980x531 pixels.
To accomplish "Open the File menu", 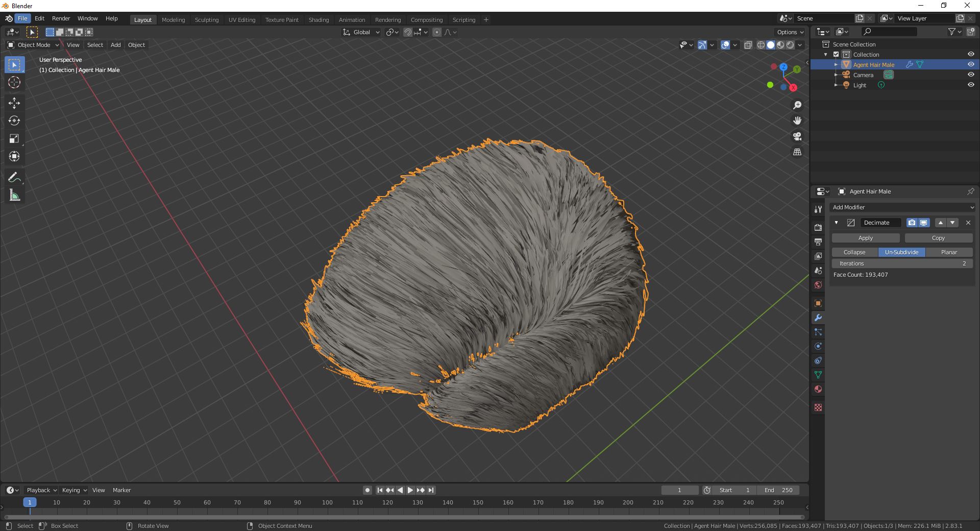I will pos(22,18).
